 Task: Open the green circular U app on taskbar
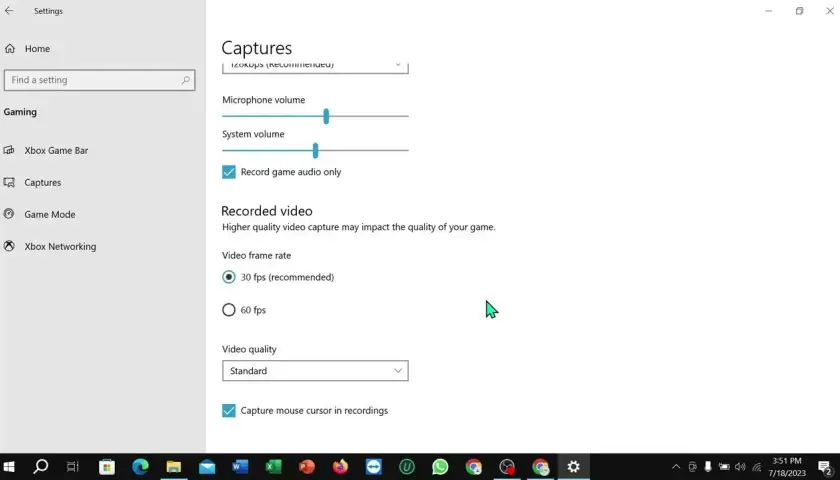click(407, 467)
